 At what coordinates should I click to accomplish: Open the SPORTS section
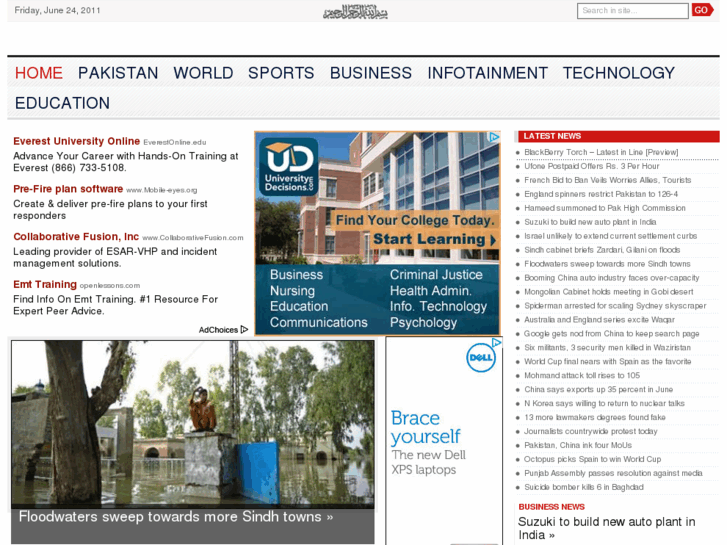pos(281,73)
